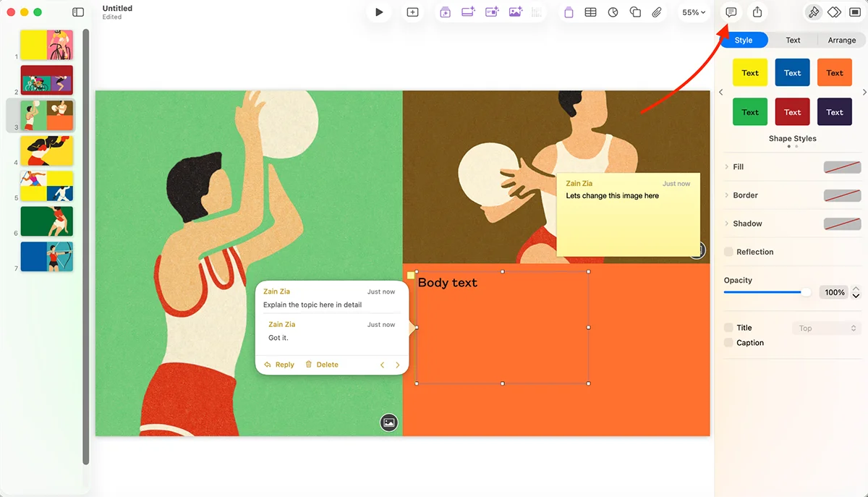Start the slideshow with the Play button
The height and width of the screenshot is (497, 868).
379,12
